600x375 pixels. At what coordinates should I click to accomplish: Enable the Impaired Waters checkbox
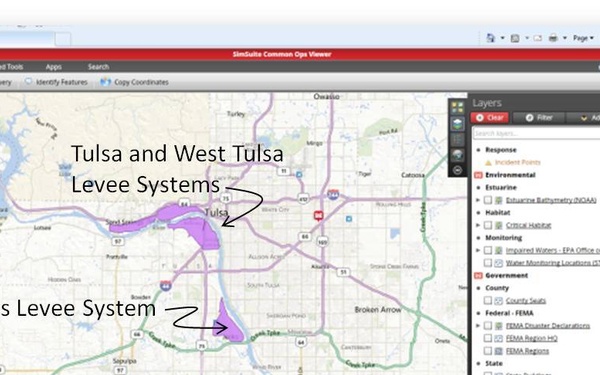[488, 250]
